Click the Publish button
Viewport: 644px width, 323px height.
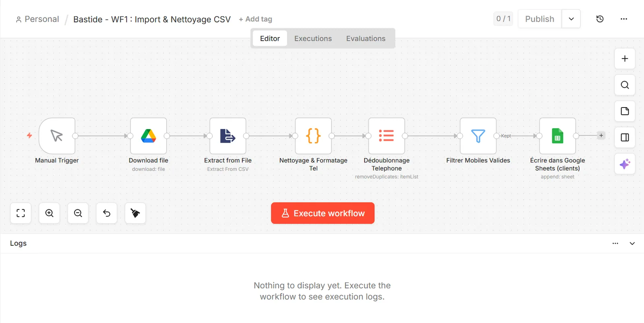[540, 19]
